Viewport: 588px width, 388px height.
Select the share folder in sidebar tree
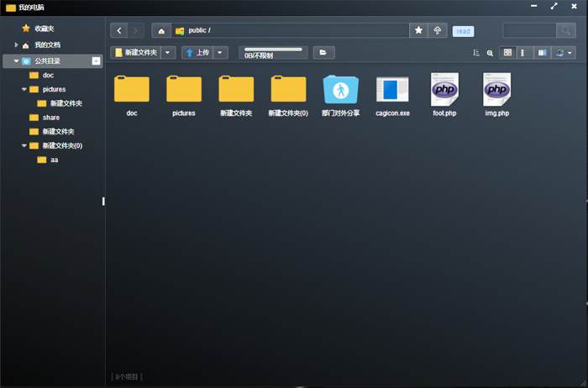(50, 118)
